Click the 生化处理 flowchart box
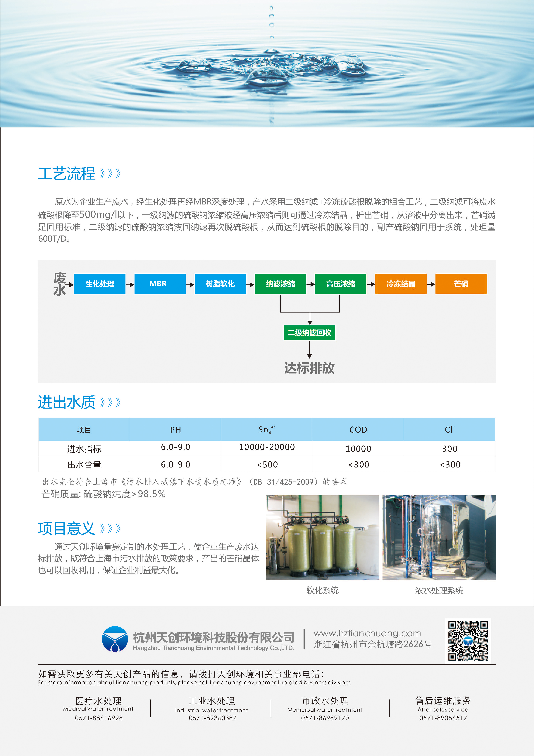This screenshot has width=534, height=756. coord(100,284)
